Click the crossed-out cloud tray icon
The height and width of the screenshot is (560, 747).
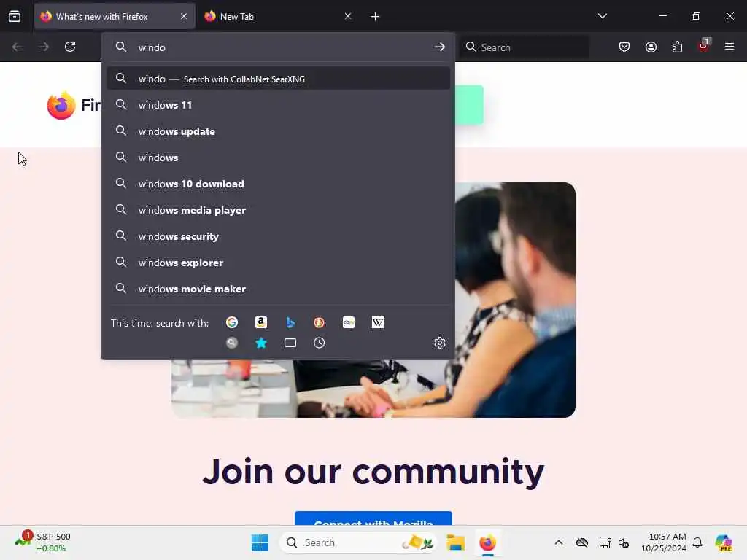pos(581,542)
